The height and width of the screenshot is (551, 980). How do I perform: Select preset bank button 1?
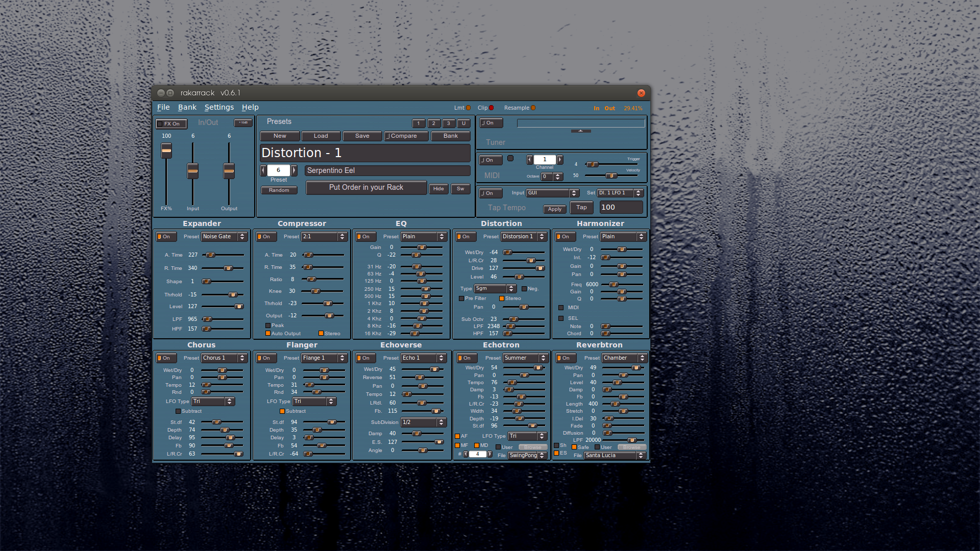point(419,123)
